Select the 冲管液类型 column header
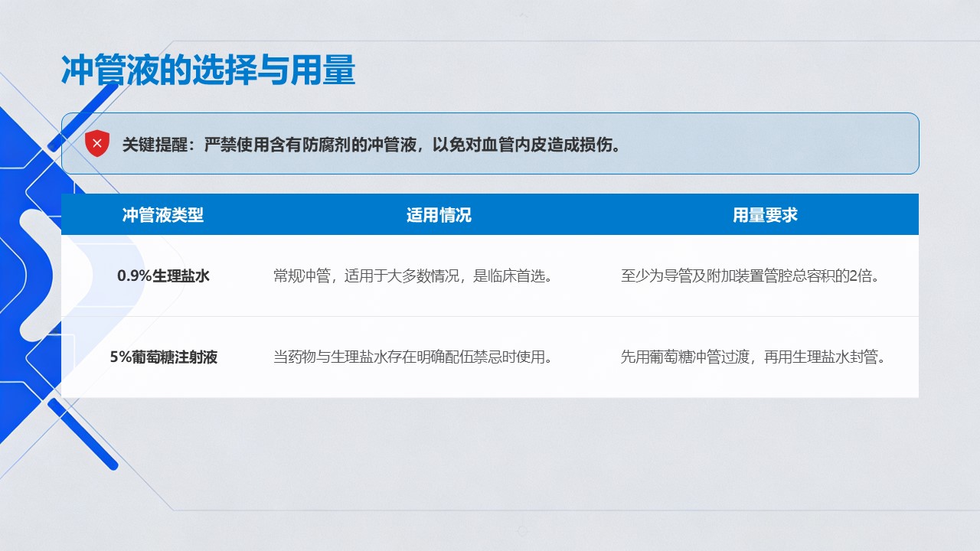Screen dimensions: 980x551 click(x=163, y=215)
